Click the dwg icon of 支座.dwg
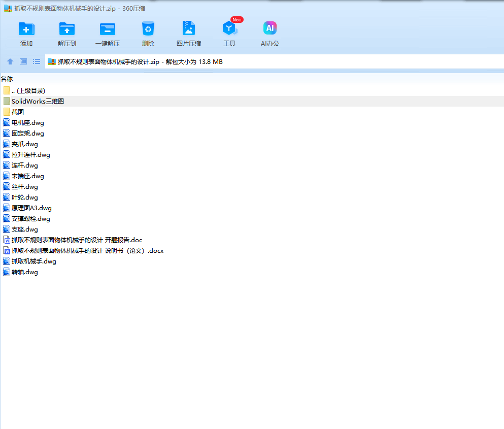 pos(7,229)
